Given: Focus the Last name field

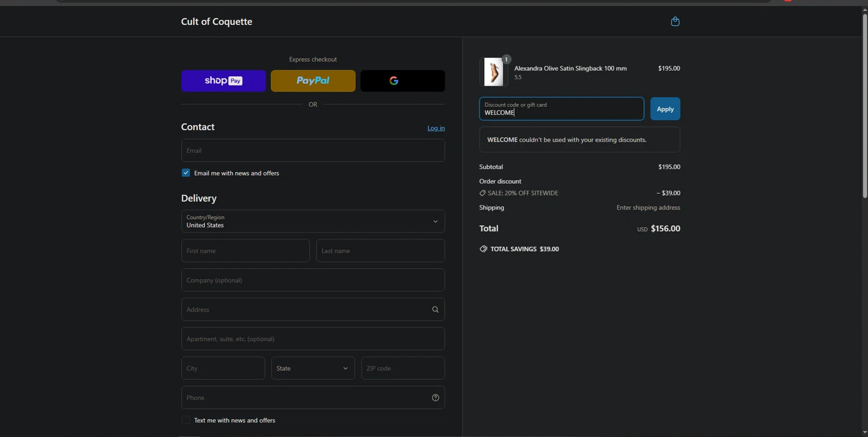Looking at the screenshot, I should (380, 251).
